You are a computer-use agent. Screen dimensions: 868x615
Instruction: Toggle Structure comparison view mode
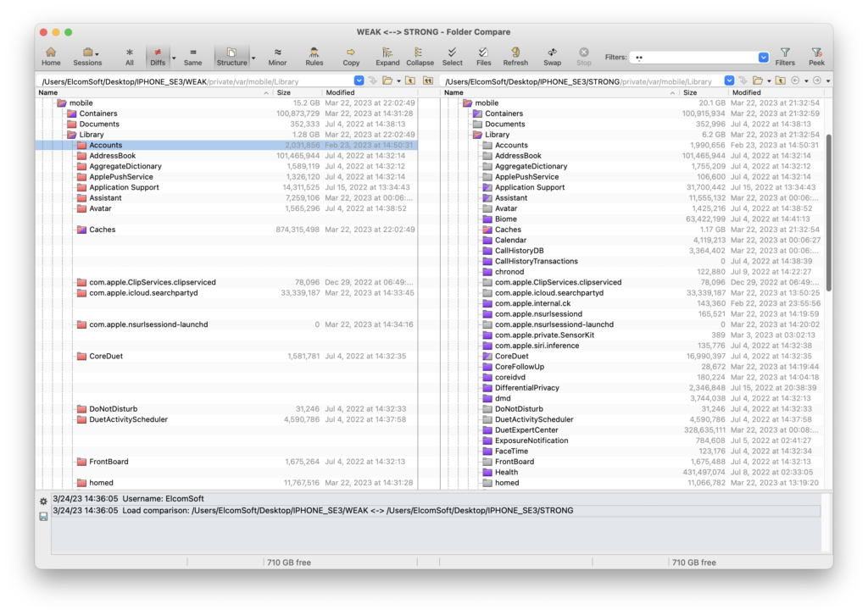(231, 54)
